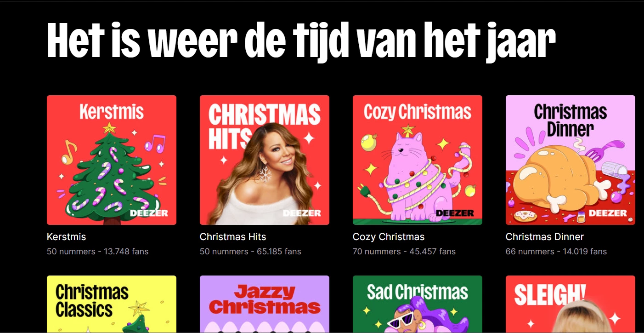Open the Christmas Hits playlist cover
This screenshot has width=644, height=333.
[x=265, y=160]
